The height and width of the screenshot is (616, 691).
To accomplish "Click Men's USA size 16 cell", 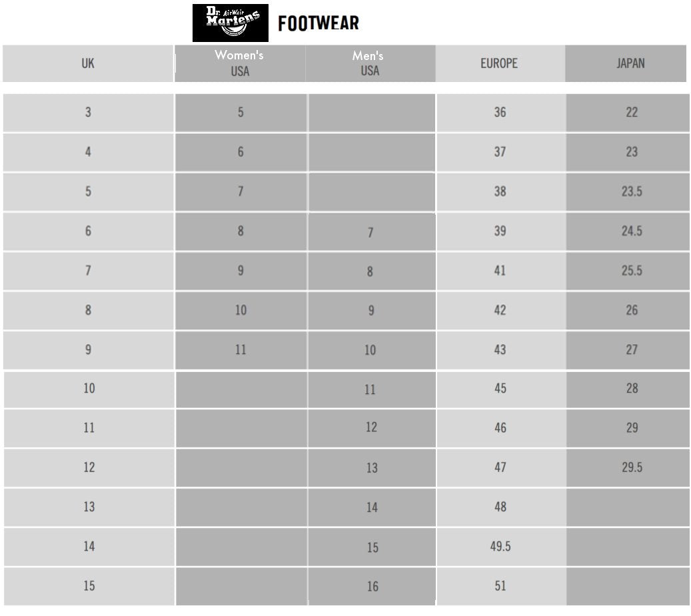I will click(x=372, y=587).
